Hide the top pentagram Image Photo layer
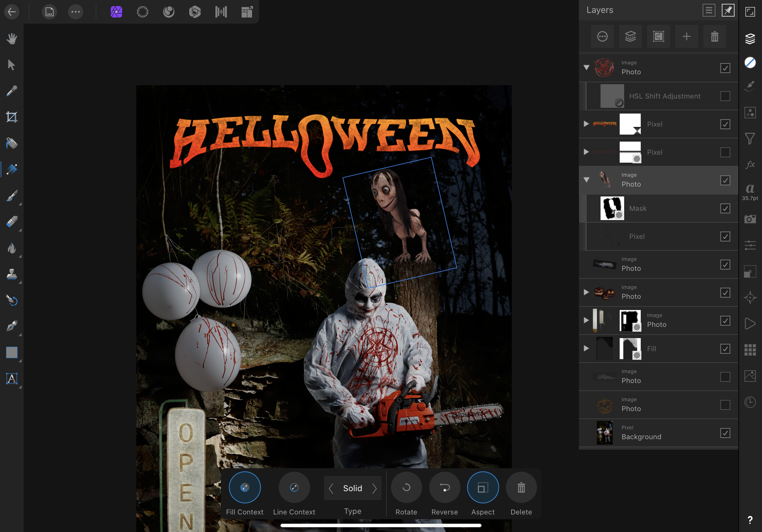The width and height of the screenshot is (762, 532). (x=725, y=68)
